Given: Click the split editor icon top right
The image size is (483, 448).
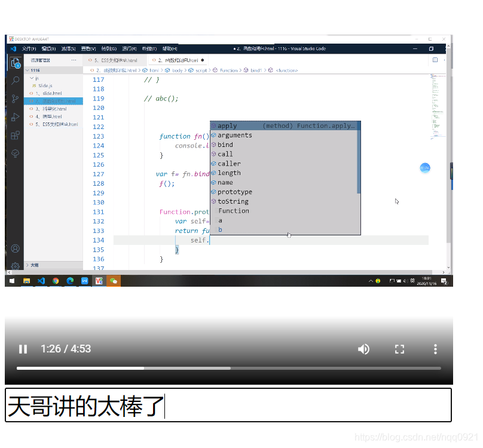Looking at the screenshot, I should 435,60.
